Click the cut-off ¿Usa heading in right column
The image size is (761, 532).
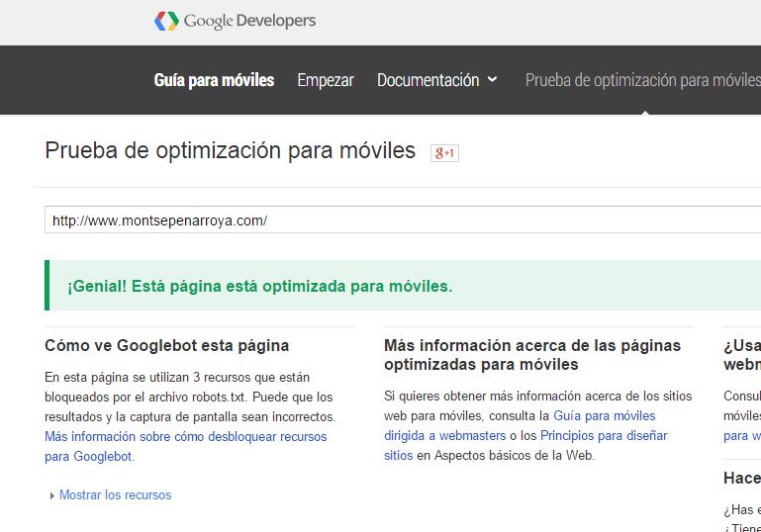click(x=741, y=346)
